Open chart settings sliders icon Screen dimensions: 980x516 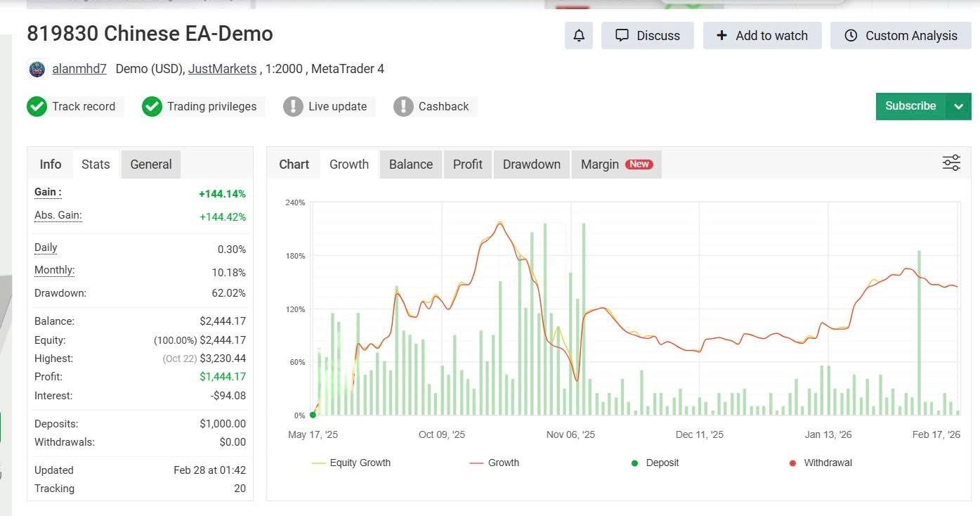[951, 164]
